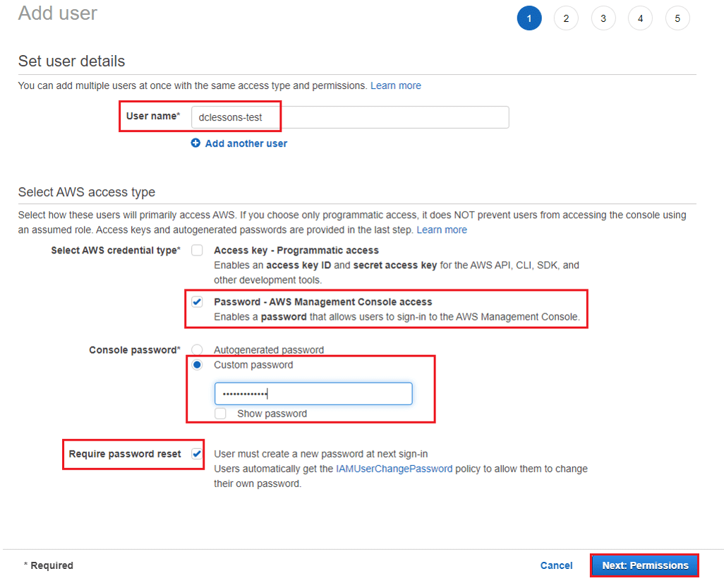
Task: Click the 'Console password*' label
Action: [x=135, y=350]
